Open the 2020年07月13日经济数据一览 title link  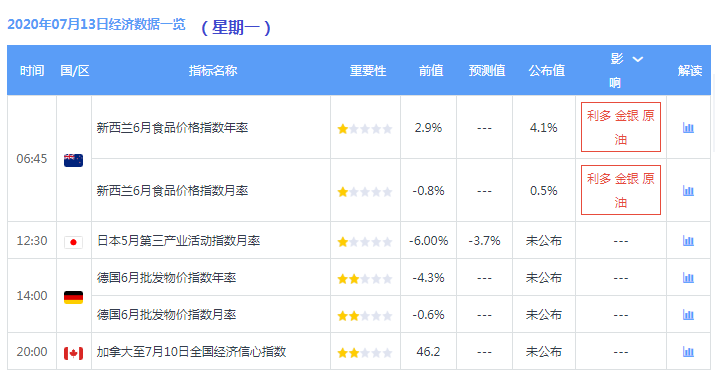point(97,24)
